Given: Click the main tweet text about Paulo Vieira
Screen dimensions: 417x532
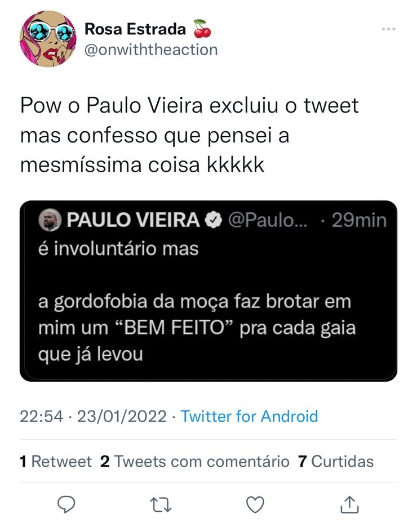Looking at the screenshot, I should pyautogui.click(x=189, y=136).
